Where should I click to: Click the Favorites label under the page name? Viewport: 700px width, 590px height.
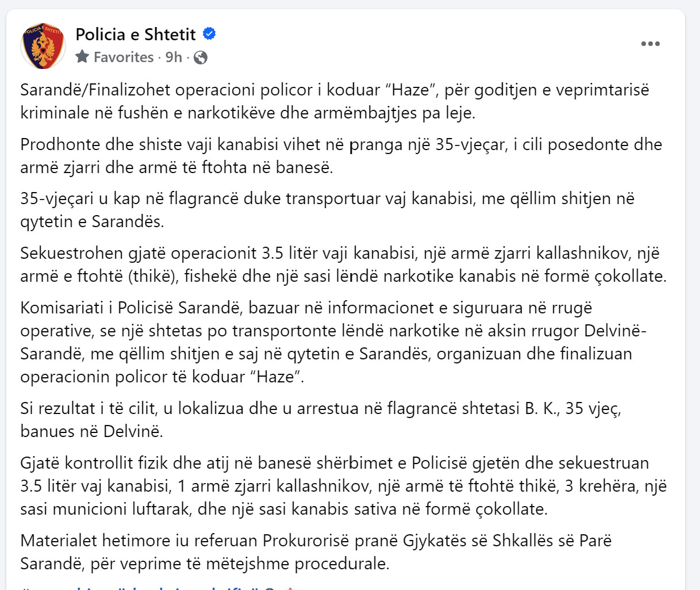[124, 57]
